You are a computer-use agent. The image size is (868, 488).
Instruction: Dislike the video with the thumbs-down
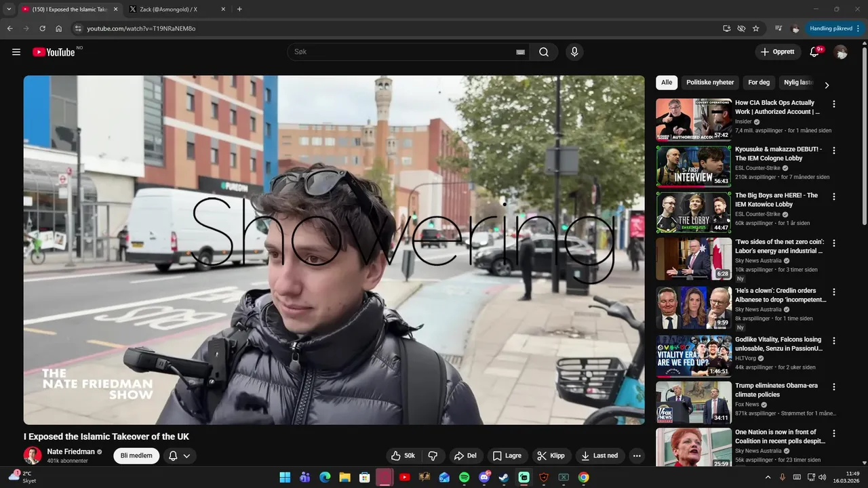(433, 456)
